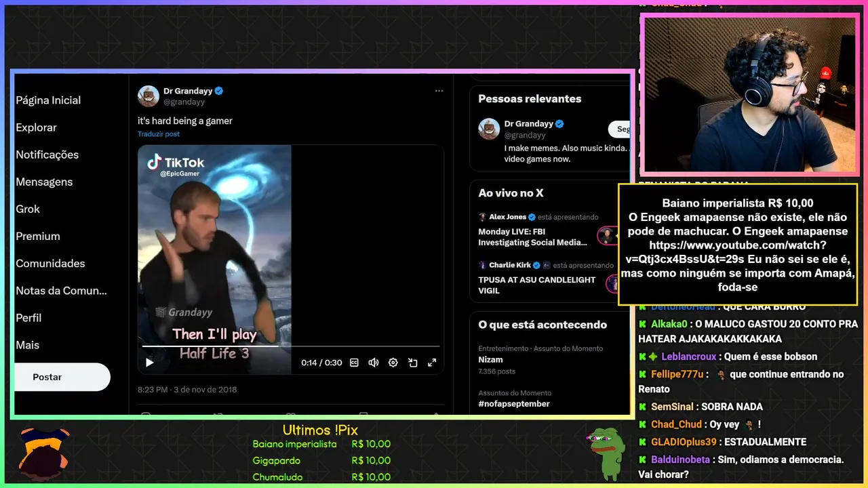Open Charlie Kirk live broadcast name
Viewport: 868px width, 488px height.
[510, 265]
